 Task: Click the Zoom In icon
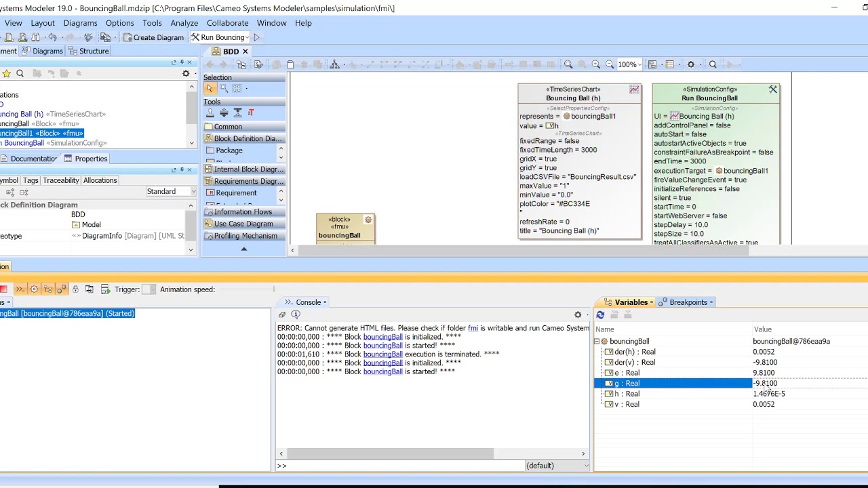tap(595, 64)
